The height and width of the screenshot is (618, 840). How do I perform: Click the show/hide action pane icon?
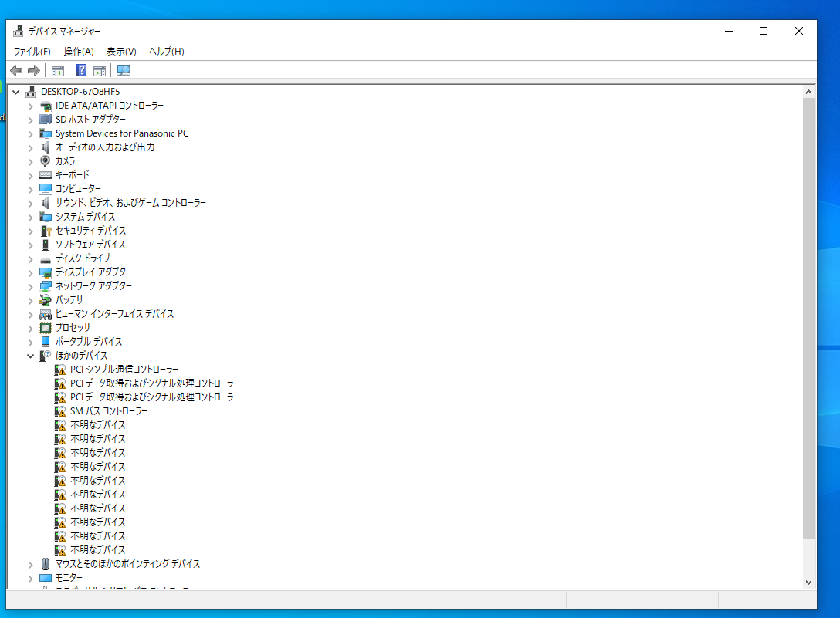pyautogui.click(x=100, y=71)
